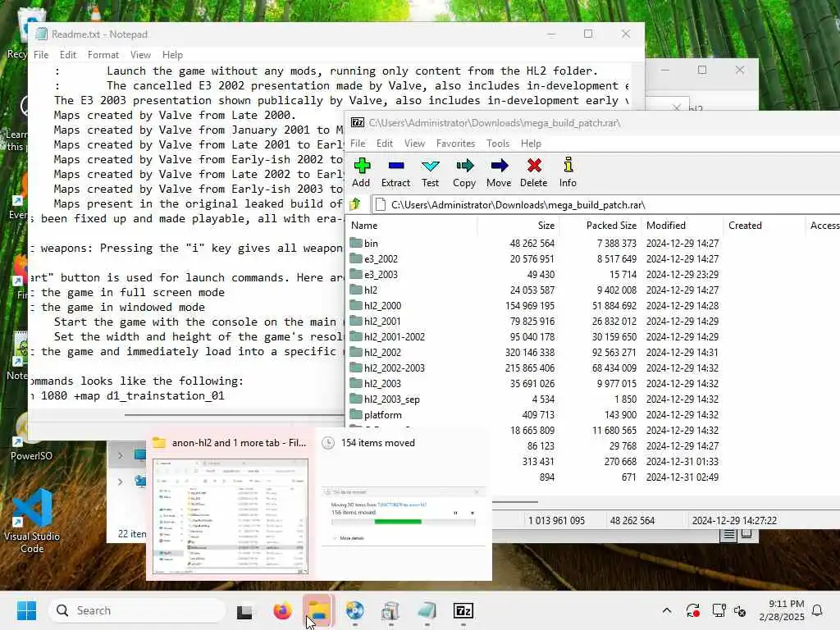
Task: Select the hl2_2000 folder icon
Action: [x=356, y=305]
